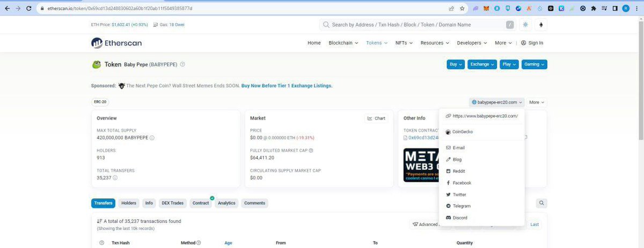Expand the Developers menu
Viewport: 644px width, 248px height.
(472, 43)
